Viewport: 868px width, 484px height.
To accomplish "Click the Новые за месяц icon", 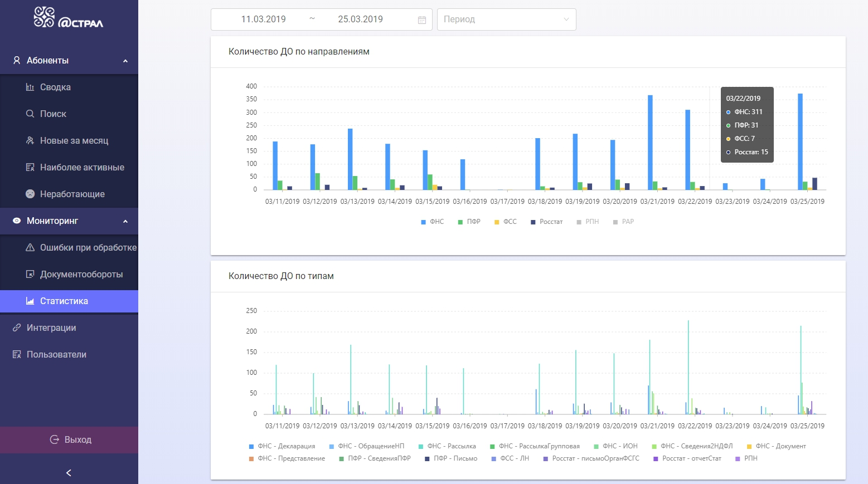I will [30, 140].
